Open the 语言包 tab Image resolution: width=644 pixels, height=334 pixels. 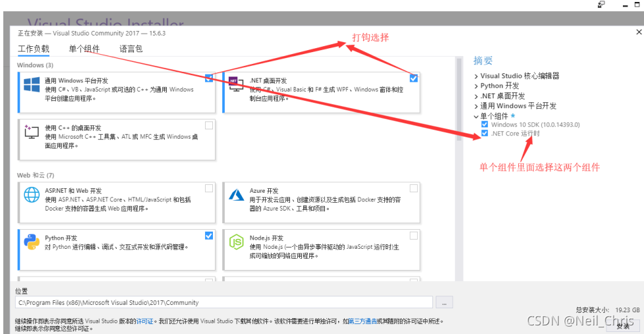click(x=131, y=49)
